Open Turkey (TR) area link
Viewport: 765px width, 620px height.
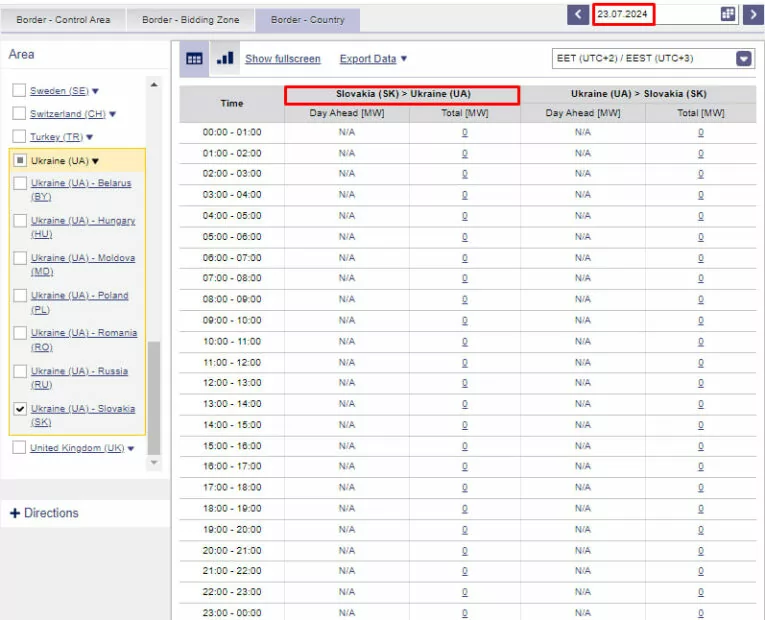point(57,137)
